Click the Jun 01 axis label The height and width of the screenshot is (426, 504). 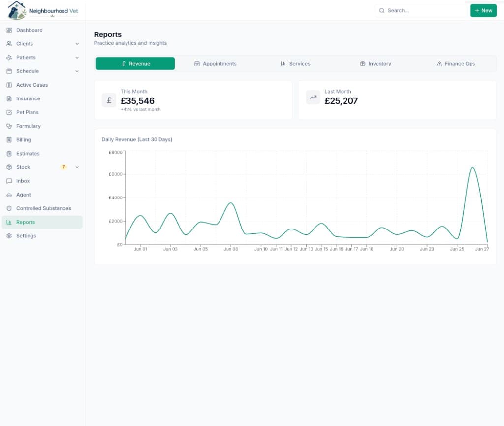tap(140, 249)
